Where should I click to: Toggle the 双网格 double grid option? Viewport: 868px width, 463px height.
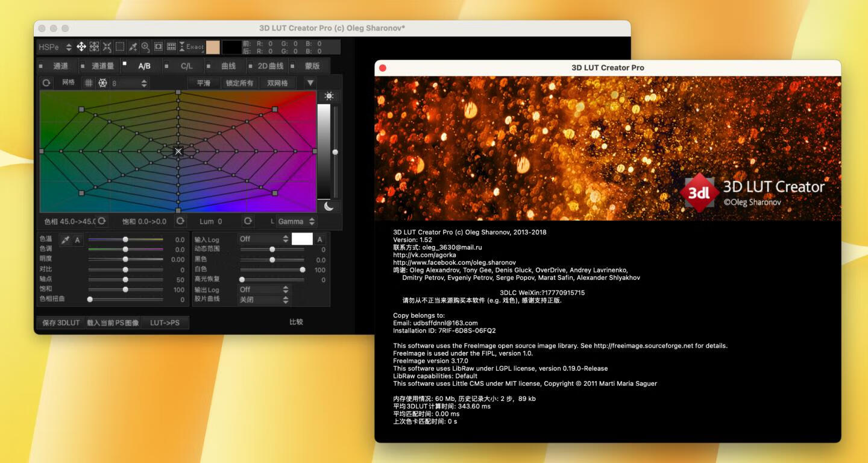[277, 83]
